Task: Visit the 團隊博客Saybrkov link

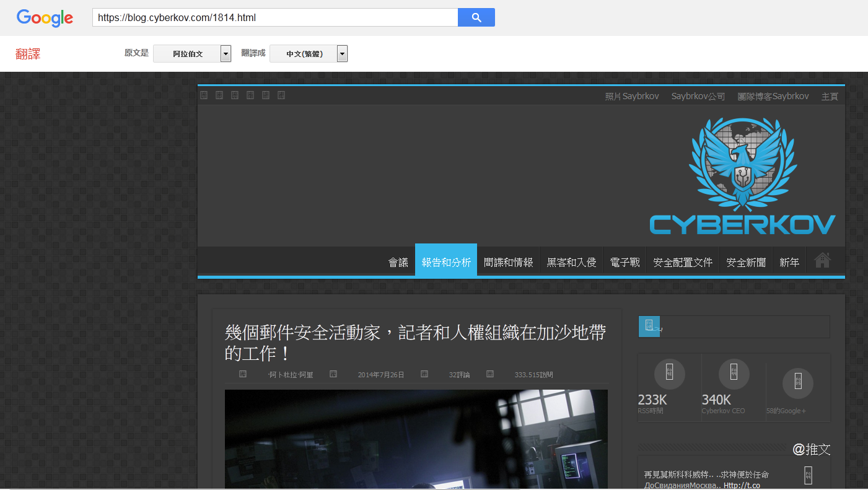Action: [x=773, y=96]
